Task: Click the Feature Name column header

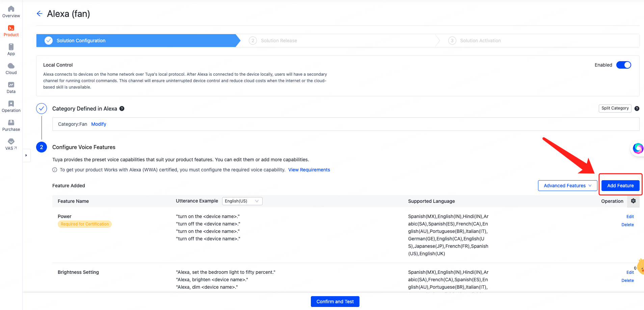Action: [73, 201]
